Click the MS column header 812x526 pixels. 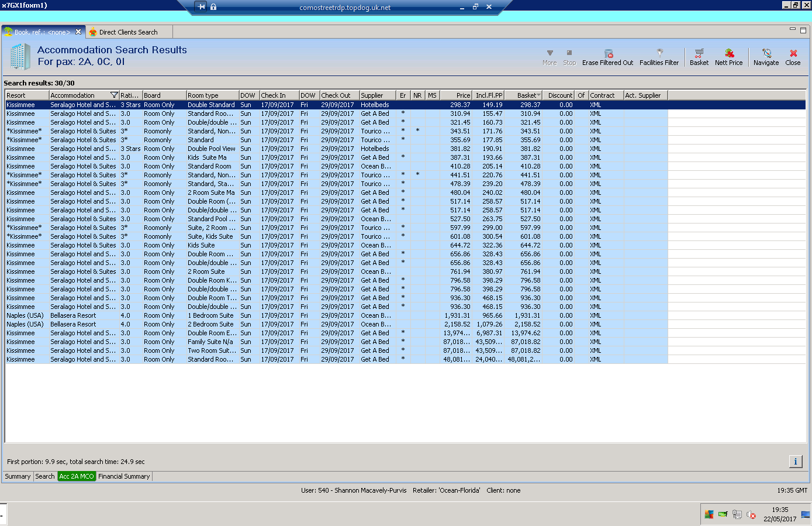point(433,95)
